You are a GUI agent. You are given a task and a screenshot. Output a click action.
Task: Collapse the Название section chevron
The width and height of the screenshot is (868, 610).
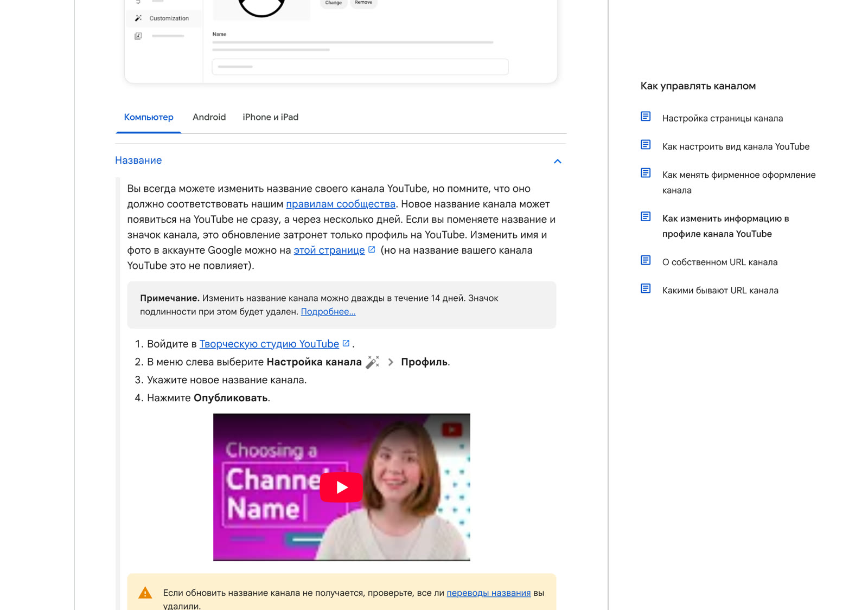[557, 161]
